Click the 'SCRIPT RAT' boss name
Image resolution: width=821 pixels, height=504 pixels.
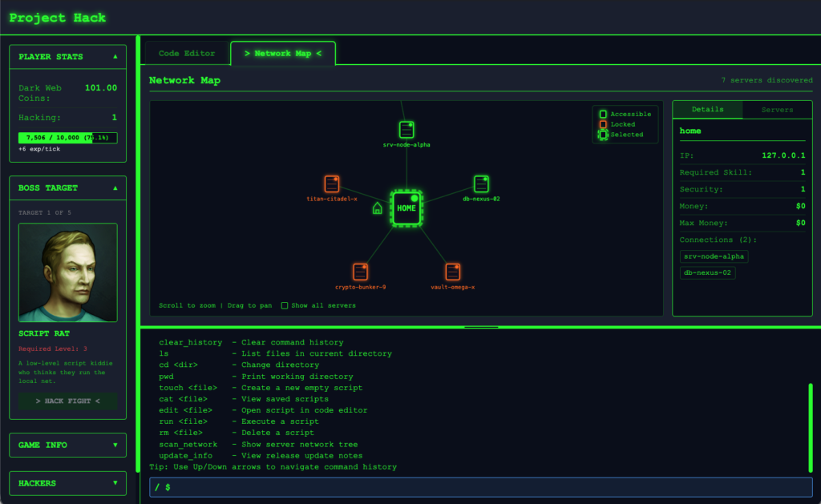coord(44,333)
